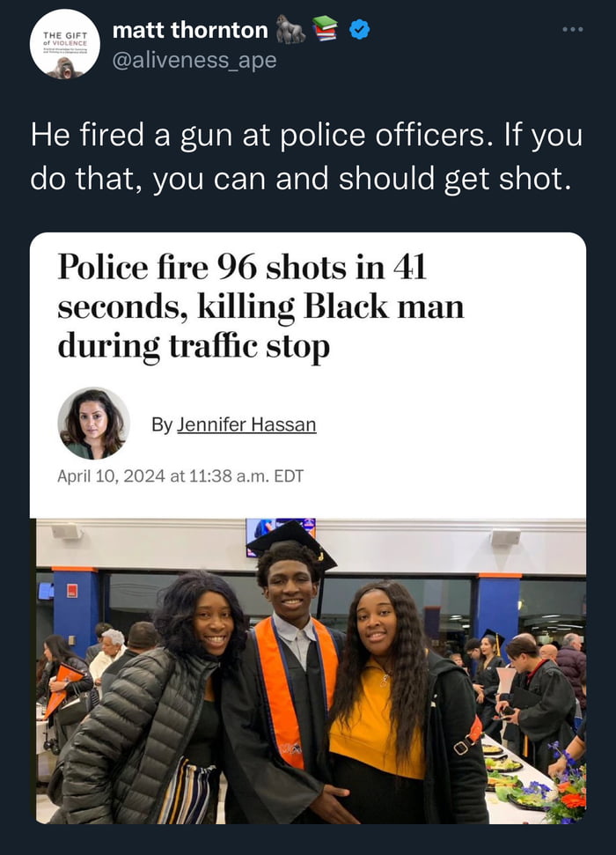Viewport: 616px width, 855px height.
Task: Open the Jennifer Hassan byline link
Action: coord(246,424)
